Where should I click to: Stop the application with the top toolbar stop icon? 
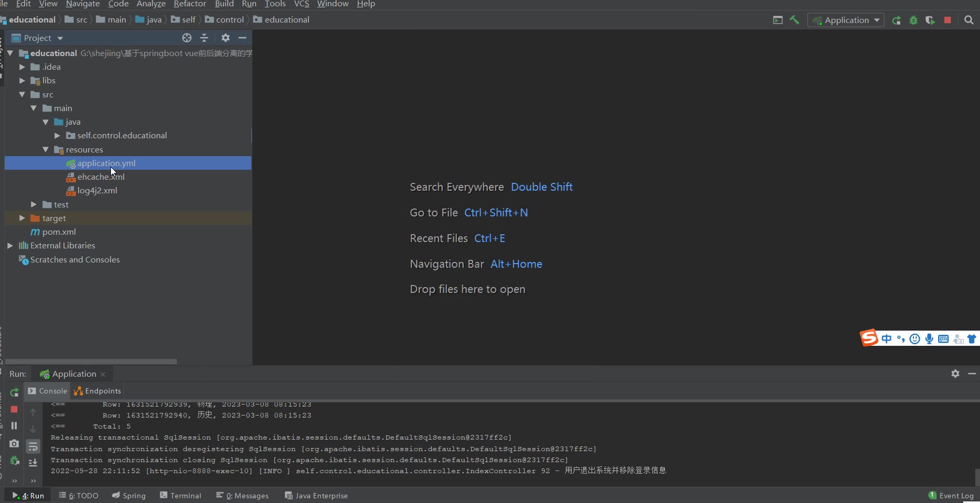948,20
